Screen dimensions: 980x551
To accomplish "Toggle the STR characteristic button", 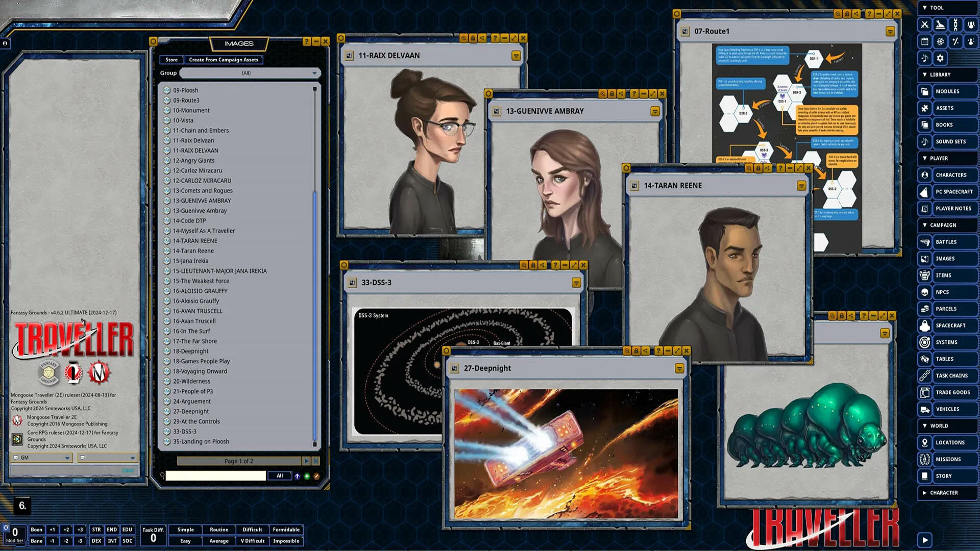I will tap(96, 530).
